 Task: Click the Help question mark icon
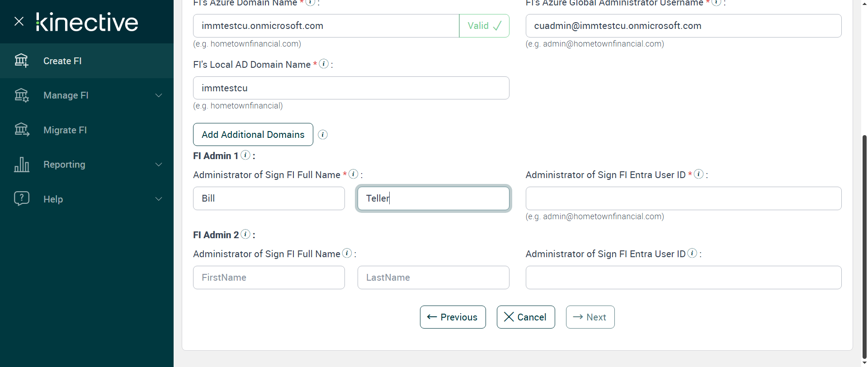click(x=21, y=199)
